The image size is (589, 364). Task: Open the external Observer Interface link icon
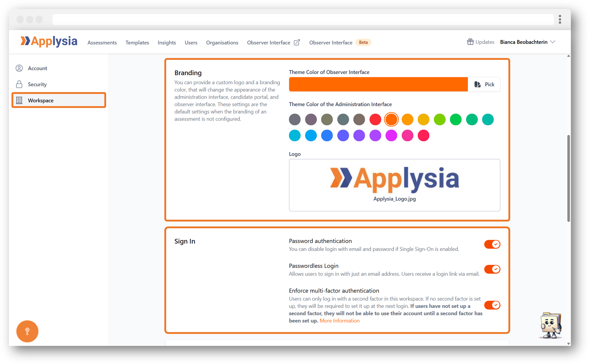pyautogui.click(x=297, y=42)
